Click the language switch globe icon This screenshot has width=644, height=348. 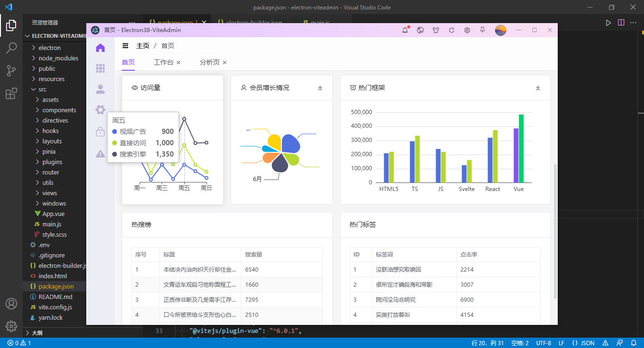tap(421, 30)
